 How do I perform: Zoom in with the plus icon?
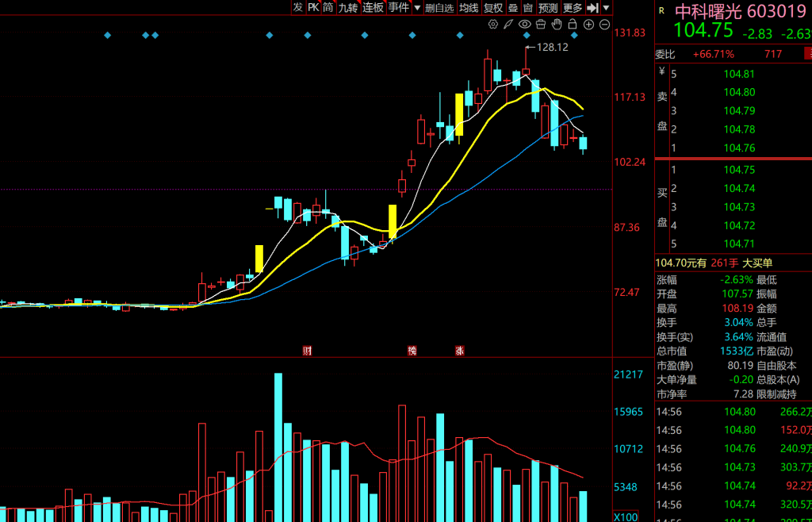pyautogui.click(x=588, y=25)
